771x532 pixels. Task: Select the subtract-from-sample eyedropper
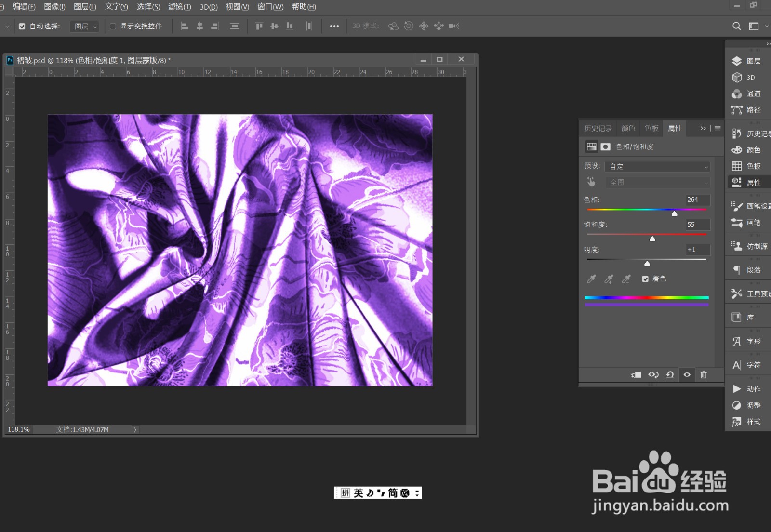click(x=626, y=279)
